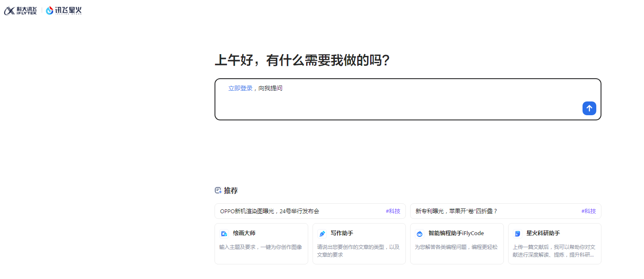Viewport: 644px width, 279px height.
Task: Click the 写作助手 pen icon
Action: pyautogui.click(x=322, y=233)
